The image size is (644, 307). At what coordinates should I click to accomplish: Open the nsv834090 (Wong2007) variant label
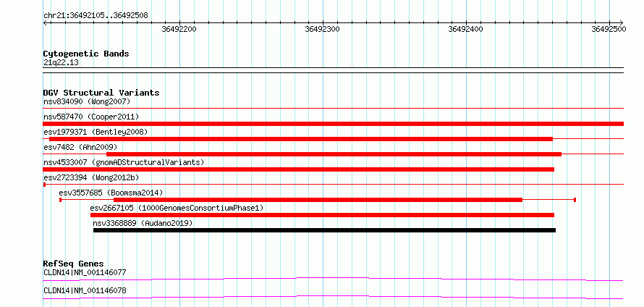pyautogui.click(x=87, y=101)
